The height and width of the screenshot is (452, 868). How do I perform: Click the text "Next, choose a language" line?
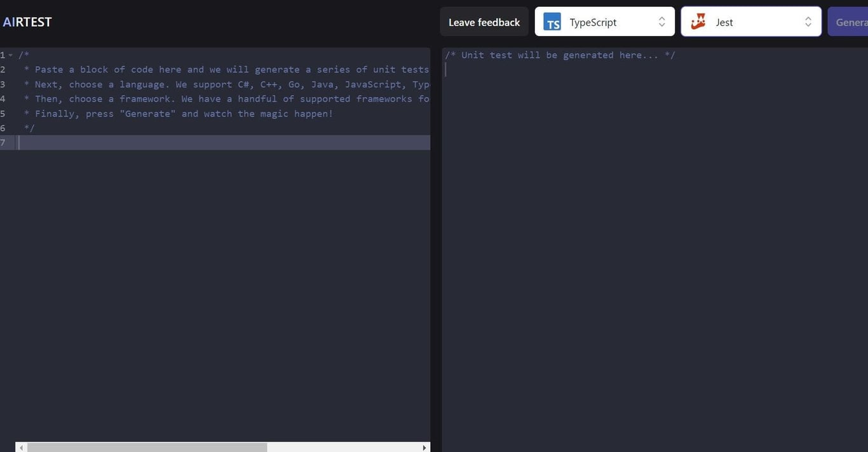click(227, 84)
